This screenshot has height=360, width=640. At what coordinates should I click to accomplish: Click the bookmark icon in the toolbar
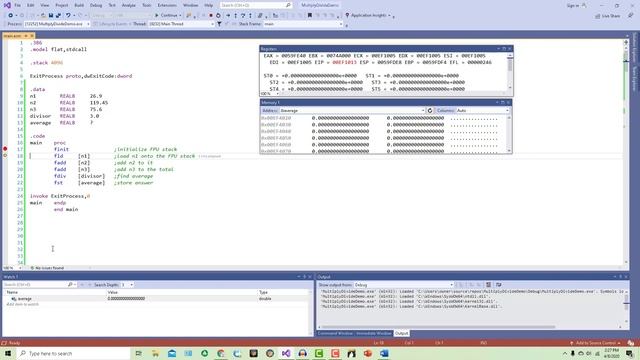309,15
